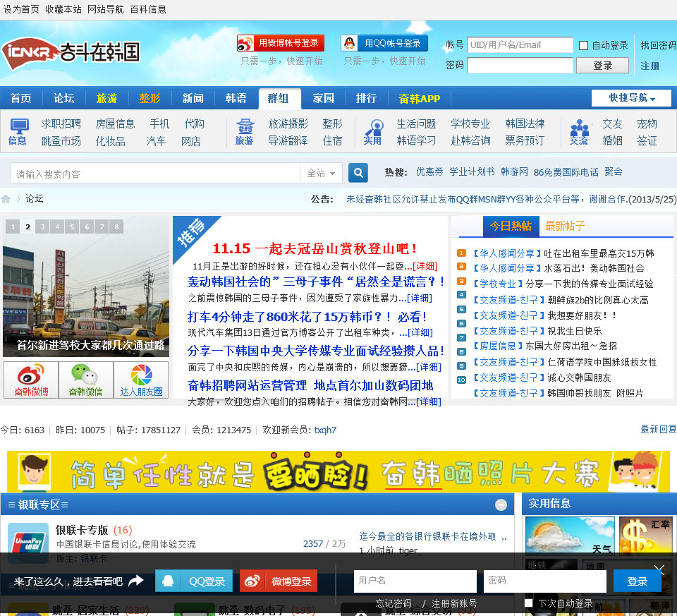
Task: Click the 注册新账号 link in bottom bar
Action: 454,603
